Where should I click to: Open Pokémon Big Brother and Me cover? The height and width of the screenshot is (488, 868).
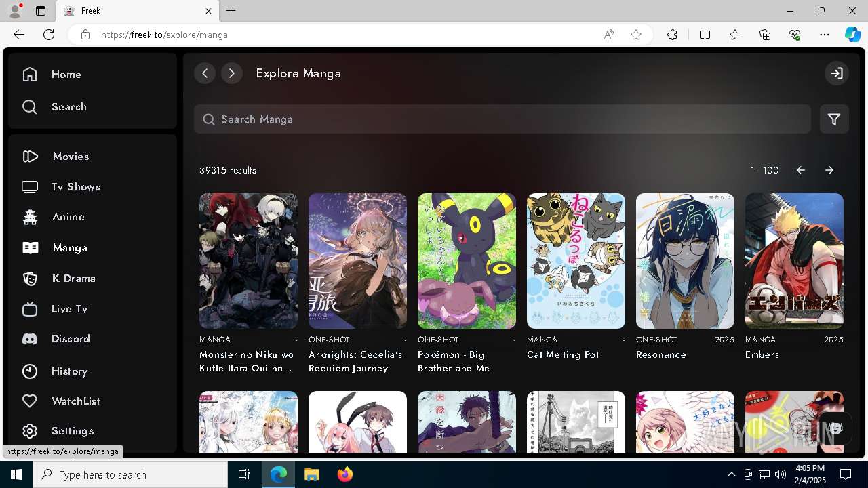tap(467, 261)
